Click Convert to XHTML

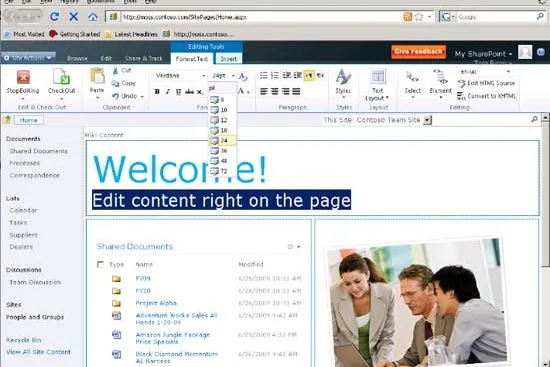point(486,96)
